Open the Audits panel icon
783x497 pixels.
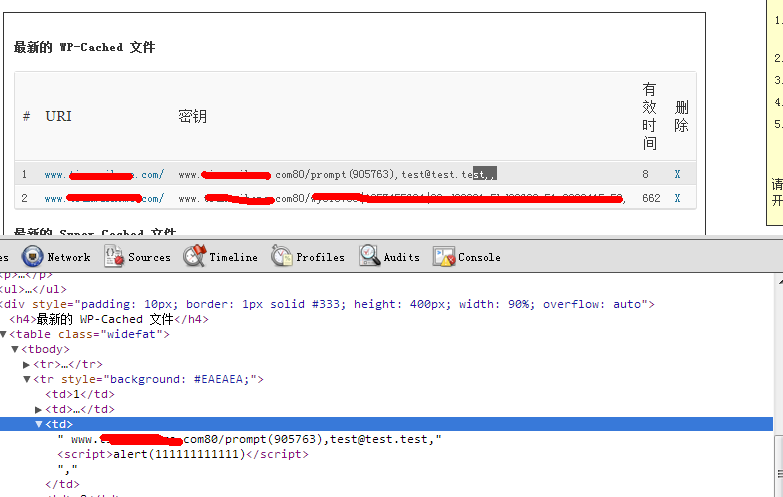coord(370,256)
